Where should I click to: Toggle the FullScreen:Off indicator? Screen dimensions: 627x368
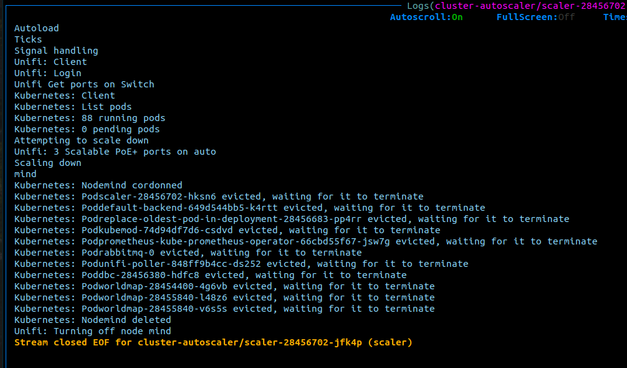click(x=535, y=17)
